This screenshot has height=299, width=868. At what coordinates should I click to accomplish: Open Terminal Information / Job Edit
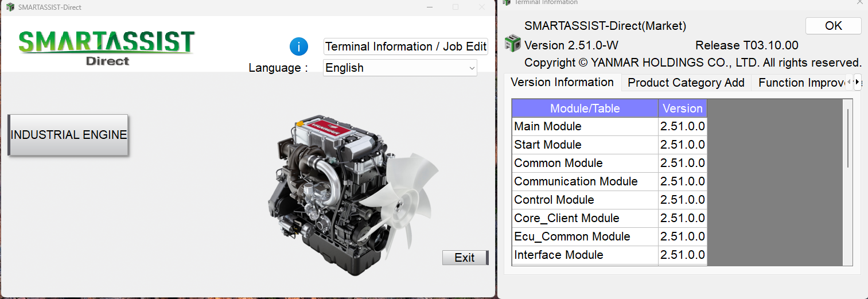pos(406,46)
